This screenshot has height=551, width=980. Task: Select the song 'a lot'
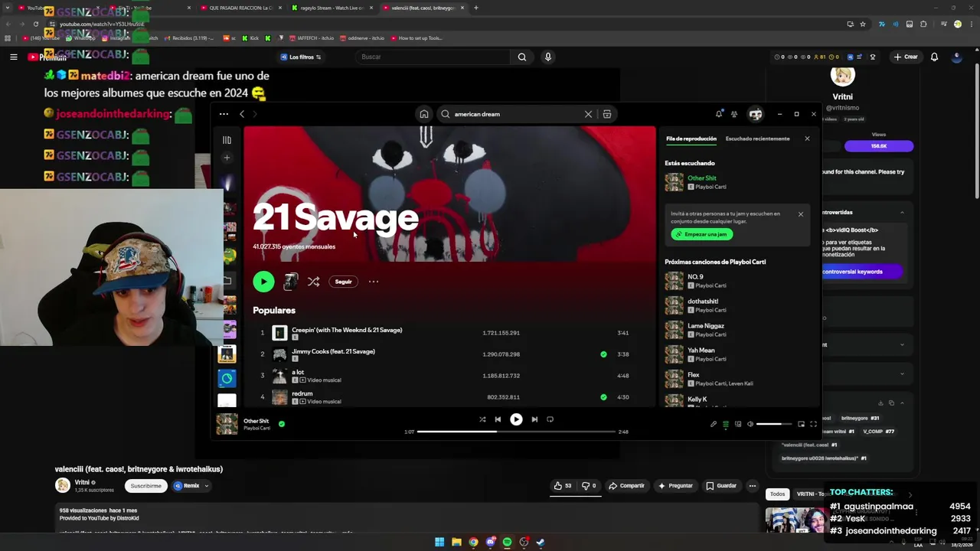[x=298, y=372]
